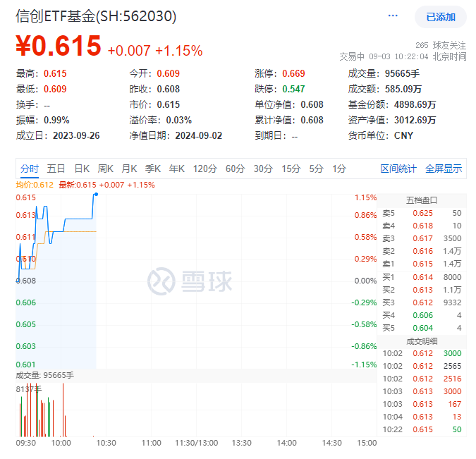Click the 10:30 time axis label
The height and width of the screenshot is (459, 476).
106,443
